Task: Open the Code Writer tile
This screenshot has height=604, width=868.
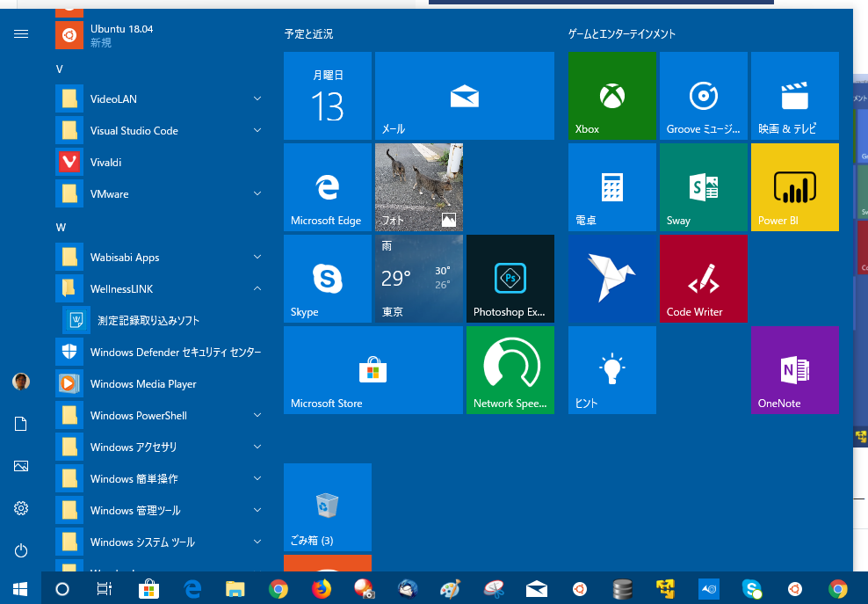Action: point(704,279)
